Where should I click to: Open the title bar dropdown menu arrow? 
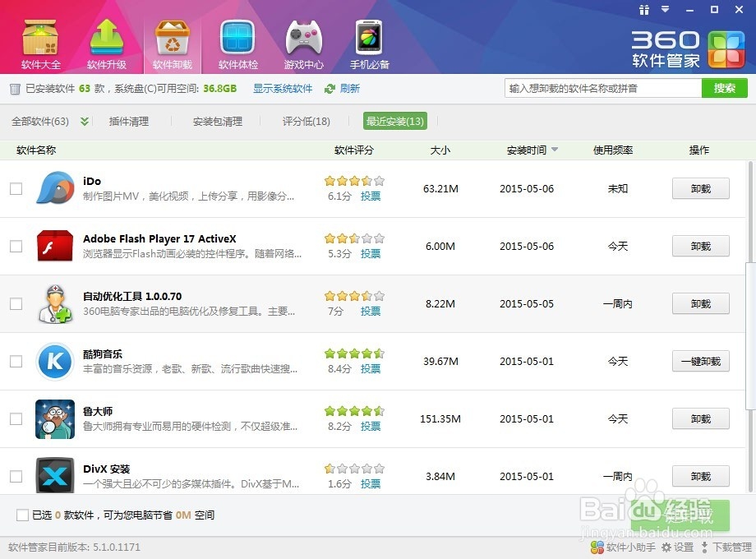coord(666,9)
